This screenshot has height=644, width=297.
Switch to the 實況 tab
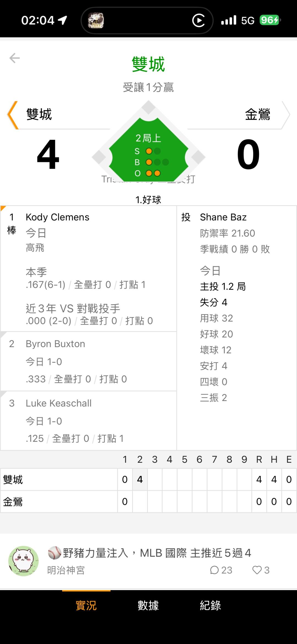pyautogui.click(x=86, y=606)
